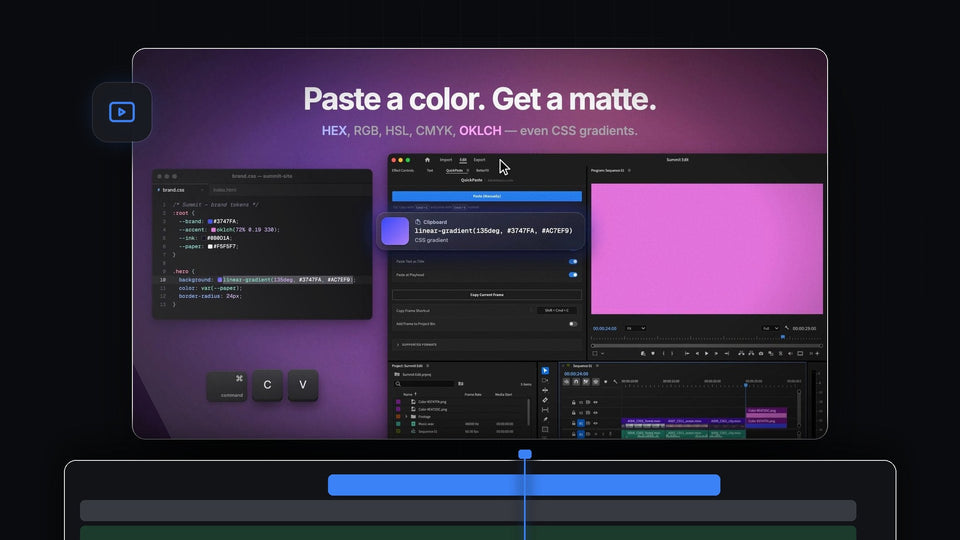Click the Copy Current Frame button

[x=487, y=294]
